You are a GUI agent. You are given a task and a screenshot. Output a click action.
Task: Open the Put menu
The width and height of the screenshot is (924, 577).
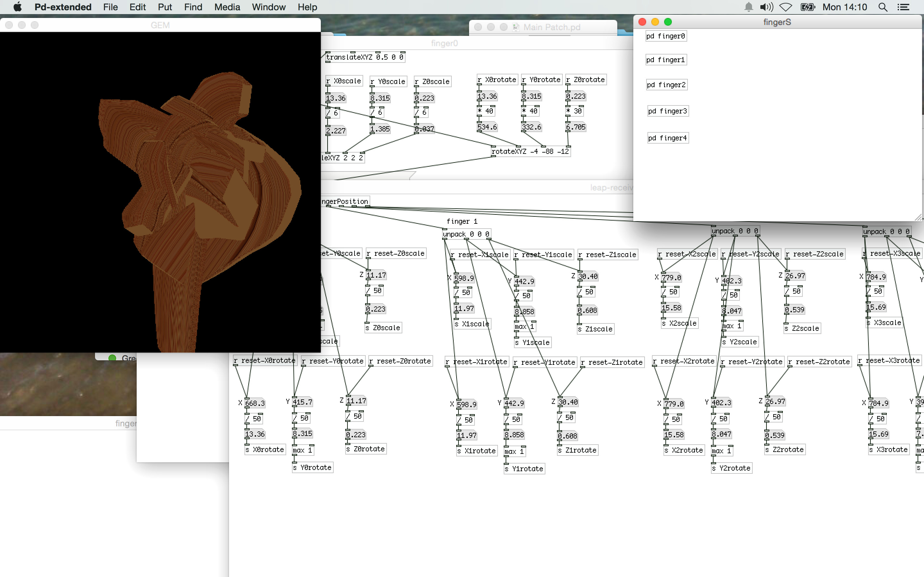(x=165, y=7)
